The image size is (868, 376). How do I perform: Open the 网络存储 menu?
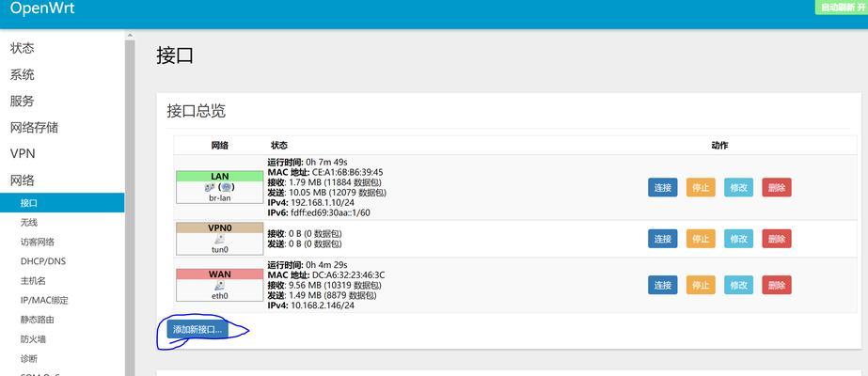34,128
